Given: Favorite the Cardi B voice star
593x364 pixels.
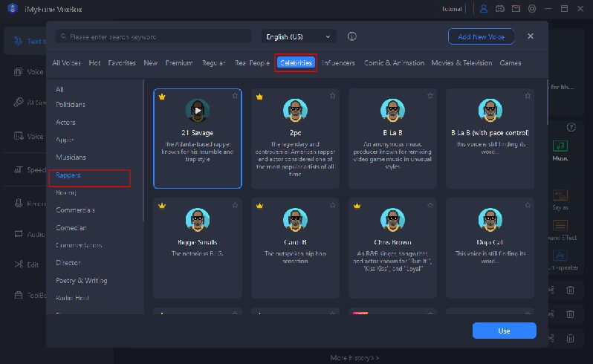Looking at the screenshot, I should click(x=332, y=205).
